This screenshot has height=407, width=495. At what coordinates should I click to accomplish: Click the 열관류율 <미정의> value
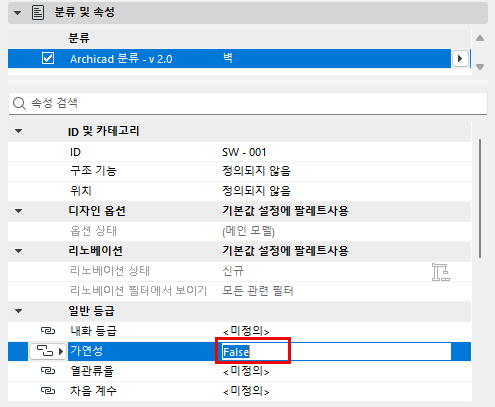[x=246, y=371]
